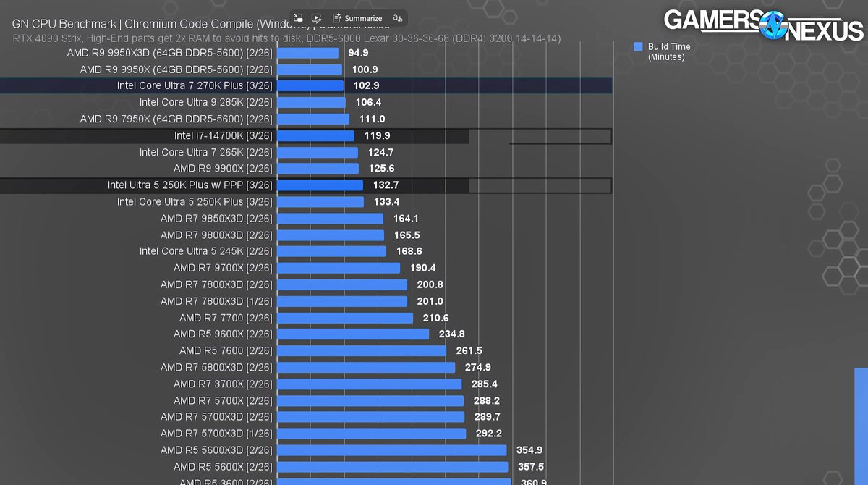Click the 165.5 value
The image size is (868, 485).
click(407, 235)
